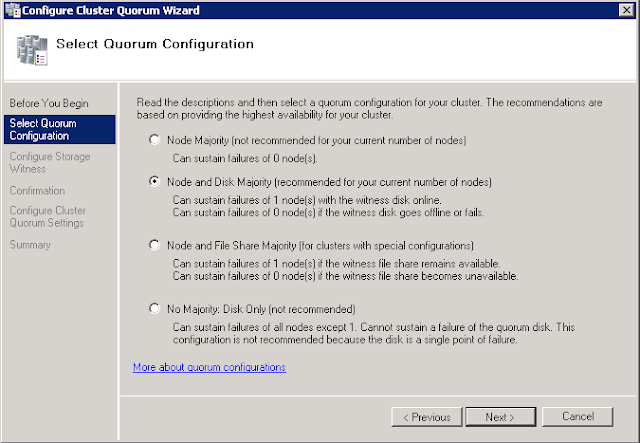Click the Configure Storage Witness step

click(x=50, y=163)
